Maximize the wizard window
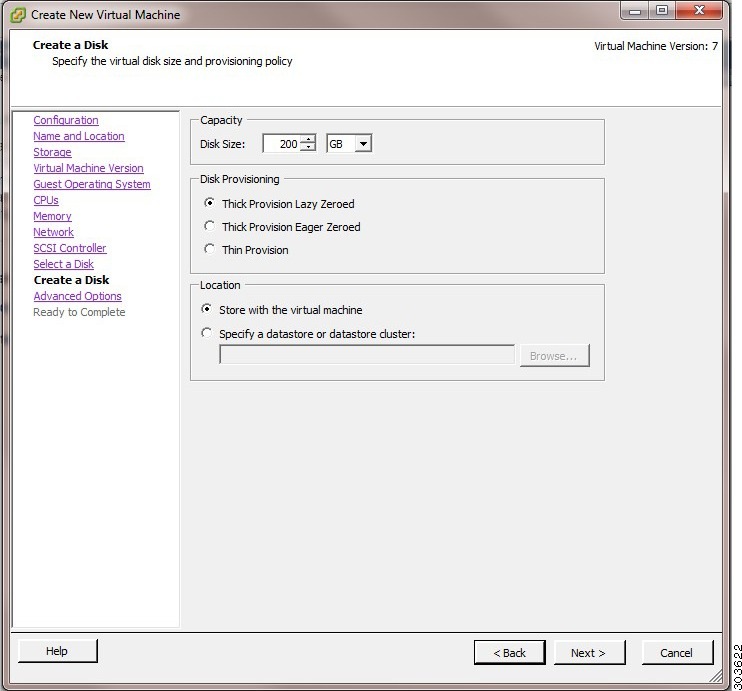 coord(662,10)
